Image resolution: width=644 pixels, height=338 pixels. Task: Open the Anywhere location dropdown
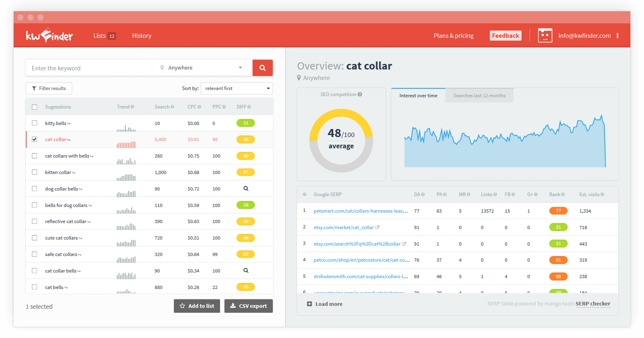click(202, 68)
